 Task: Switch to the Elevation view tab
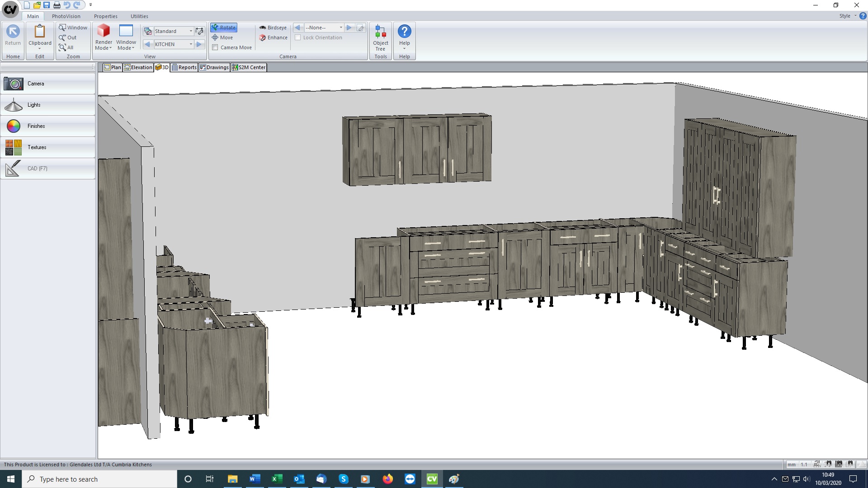click(x=138, y=67)
